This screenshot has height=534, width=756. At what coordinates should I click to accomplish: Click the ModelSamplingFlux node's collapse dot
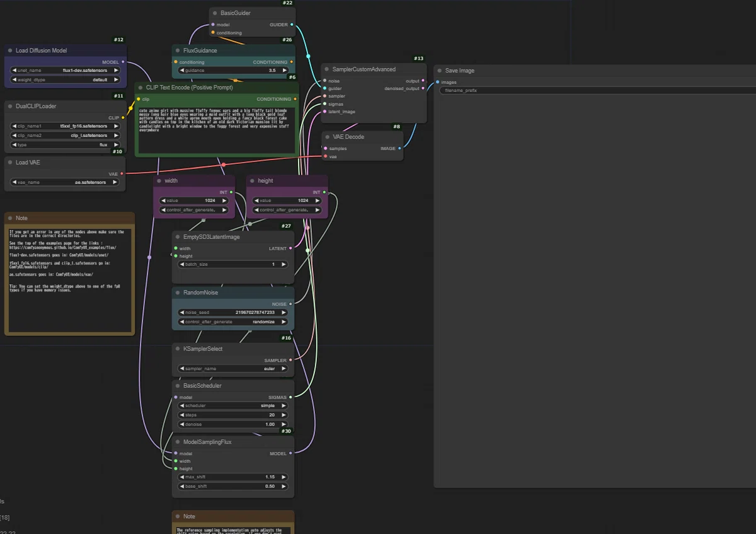178,442
